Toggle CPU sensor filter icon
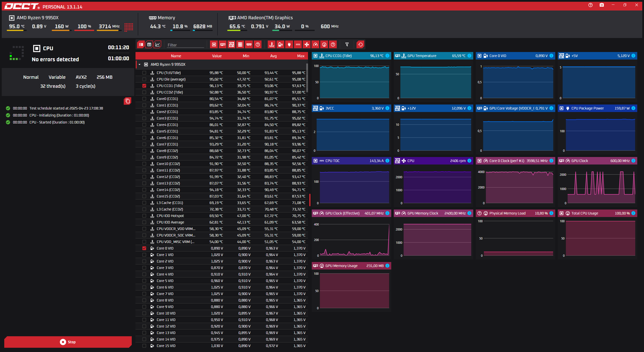The height and width of the screenshot is (352, 644). pyautogui.click(x=214, y=44)
